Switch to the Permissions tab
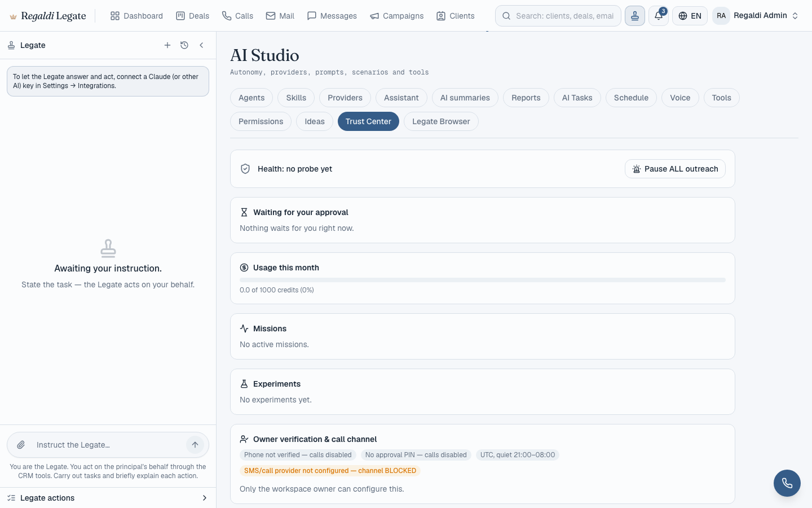The height and width of the screenshot is (508, 812). 261,121
